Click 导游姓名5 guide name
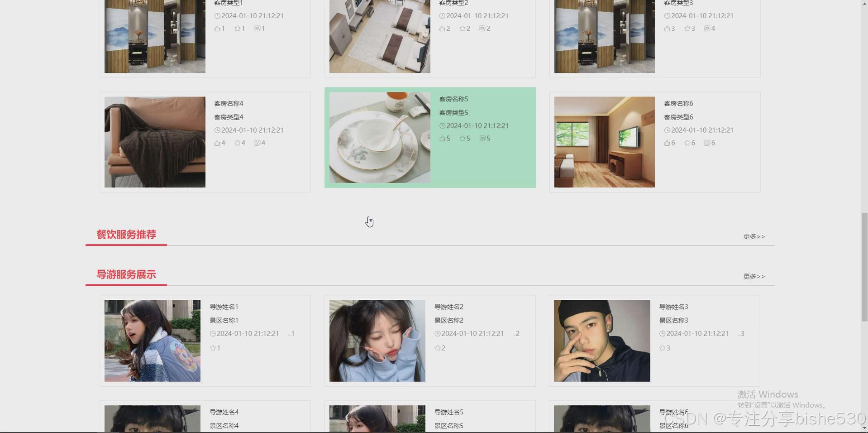The height and width of the screenshot is (433, 868). [449, 413]
